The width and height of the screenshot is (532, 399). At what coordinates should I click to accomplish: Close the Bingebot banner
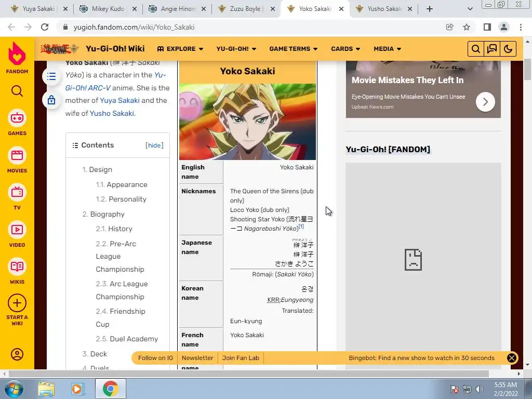512,358
